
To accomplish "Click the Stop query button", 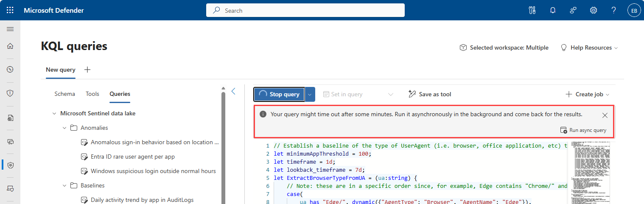I will [280, 94].
